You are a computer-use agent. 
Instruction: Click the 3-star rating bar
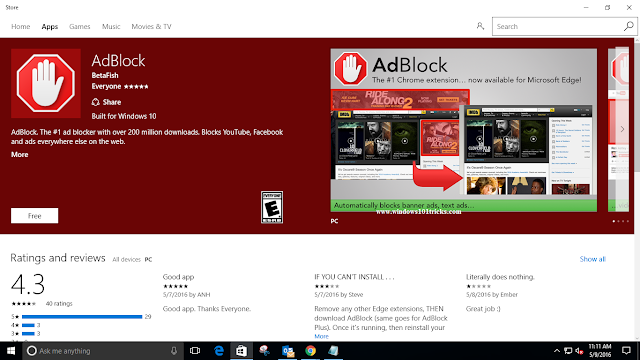[x=28, y=334]
